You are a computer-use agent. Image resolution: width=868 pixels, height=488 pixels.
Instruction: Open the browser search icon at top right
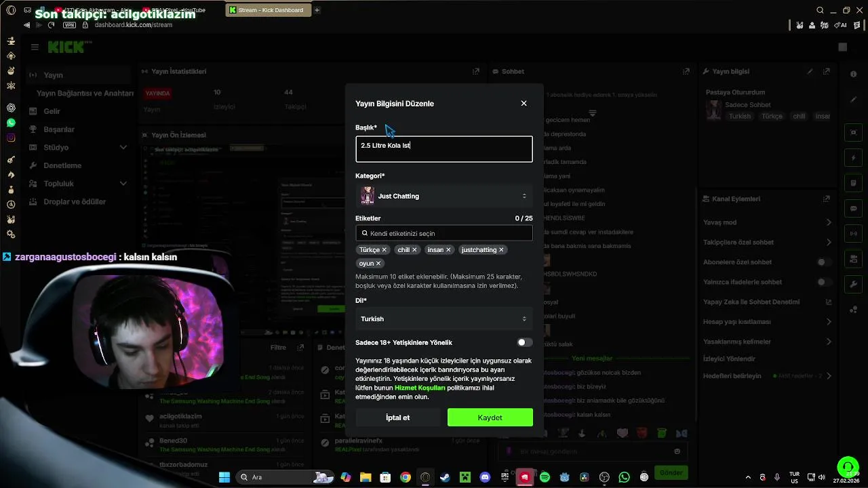click(x=820, y=10)
